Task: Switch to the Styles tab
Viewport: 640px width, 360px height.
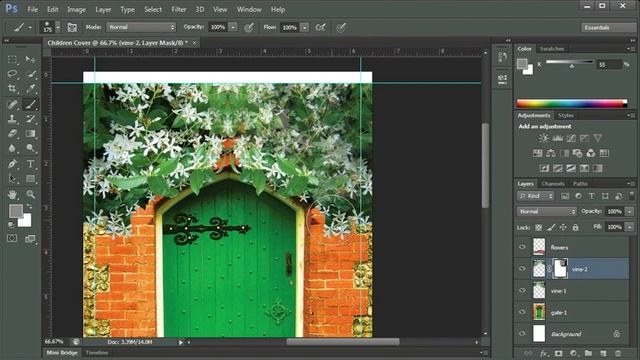Action: pos(566,116)
